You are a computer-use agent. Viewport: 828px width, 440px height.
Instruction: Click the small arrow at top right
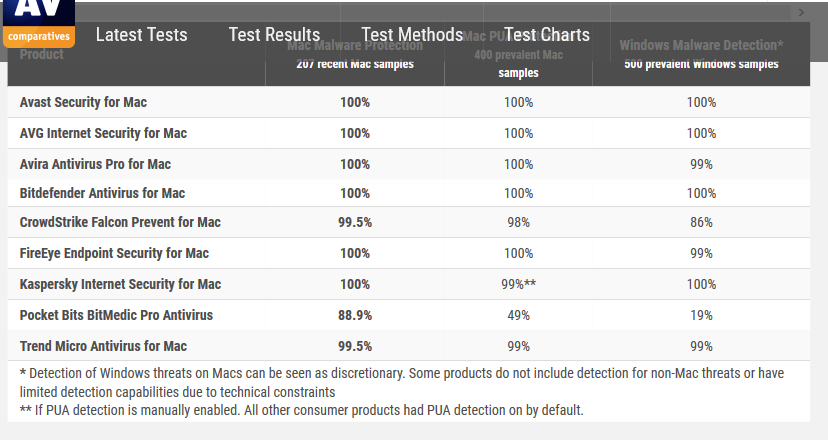pyautogui.click(x=800, y=12)
